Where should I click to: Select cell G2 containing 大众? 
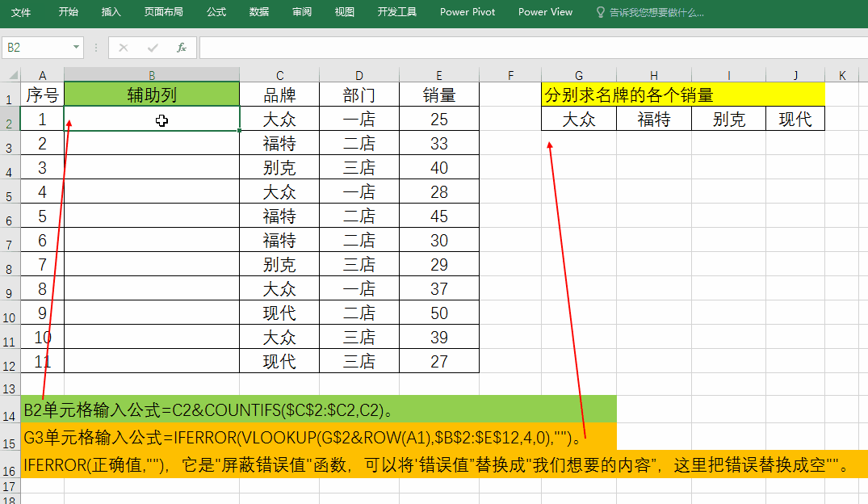[x=578, y=119]
